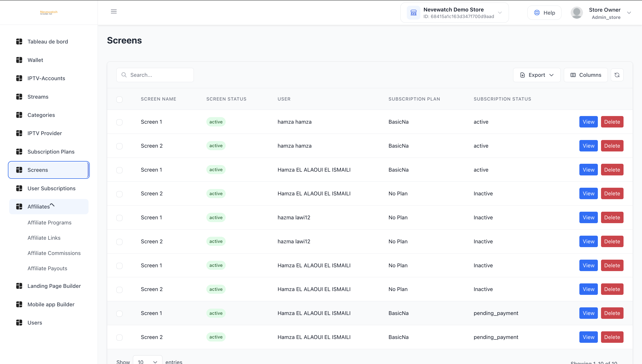
Task: Click the Streams sidebar icon
Action: tap(19, 97)
